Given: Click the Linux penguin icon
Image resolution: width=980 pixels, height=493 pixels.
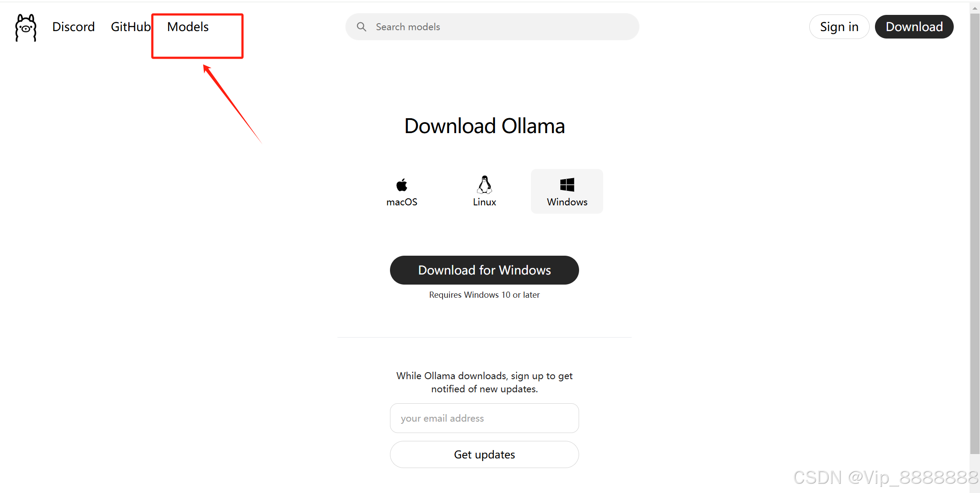Looking at the screenshot, I should click(485, 185).
